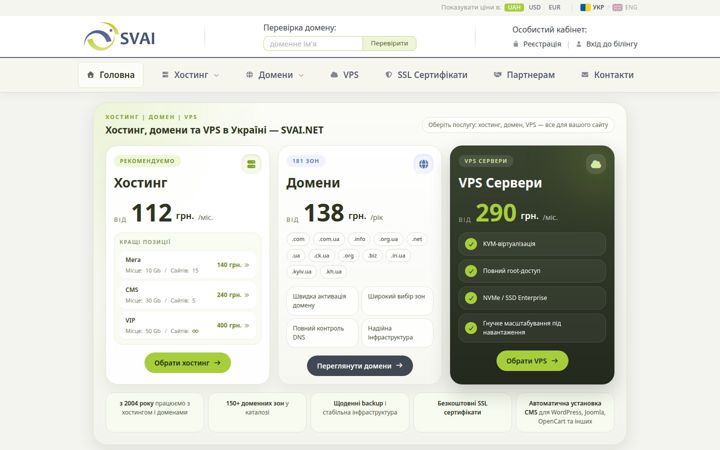Open the Хостинг menu item
The height and width of the screenshot is (450, 720).
click(x=190, y=75)
